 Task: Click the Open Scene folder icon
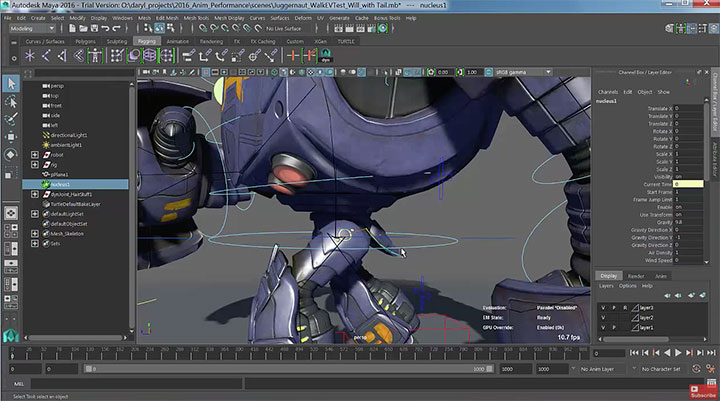[x=83, y=28]
